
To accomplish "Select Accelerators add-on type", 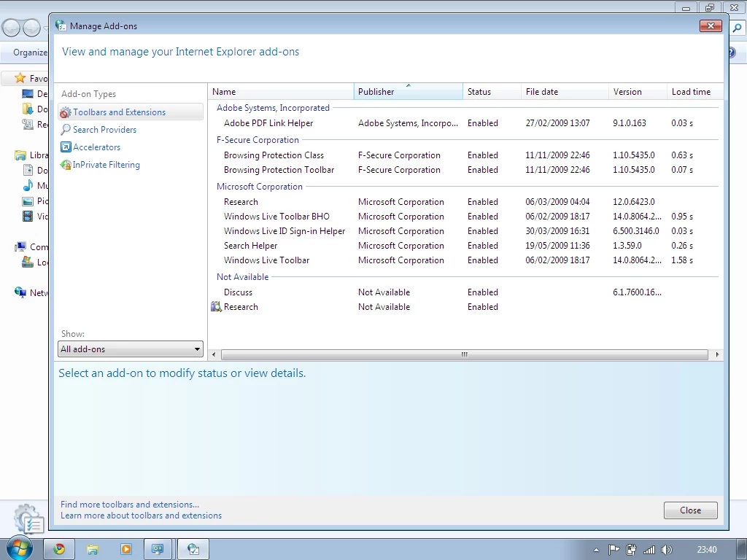I will point(90,147).
